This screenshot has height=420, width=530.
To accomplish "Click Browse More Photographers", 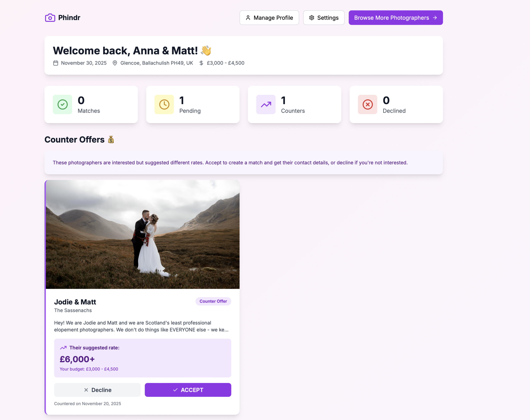I will pos(395,17).
